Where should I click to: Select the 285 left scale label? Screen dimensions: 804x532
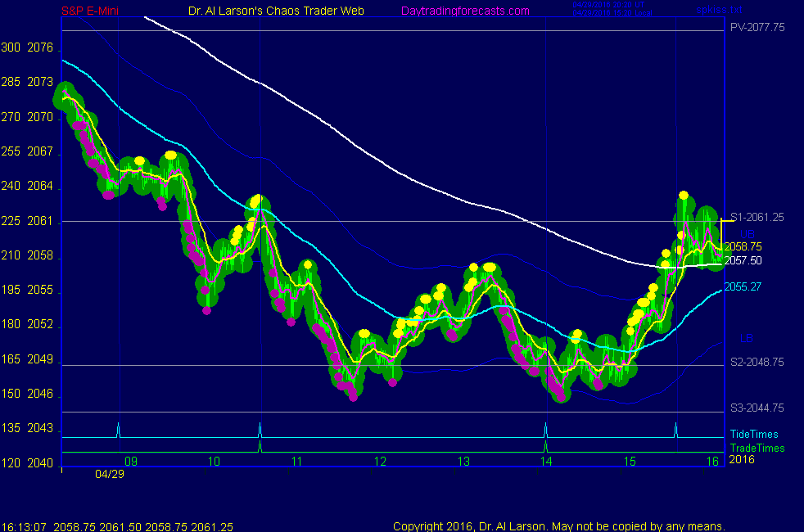tap(11, 82)
